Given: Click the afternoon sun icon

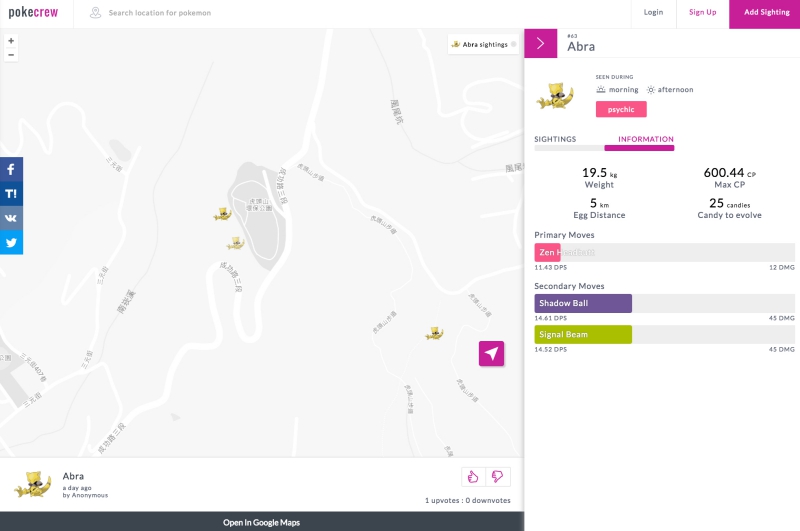Looking at the screenshot, I should 651,90.
